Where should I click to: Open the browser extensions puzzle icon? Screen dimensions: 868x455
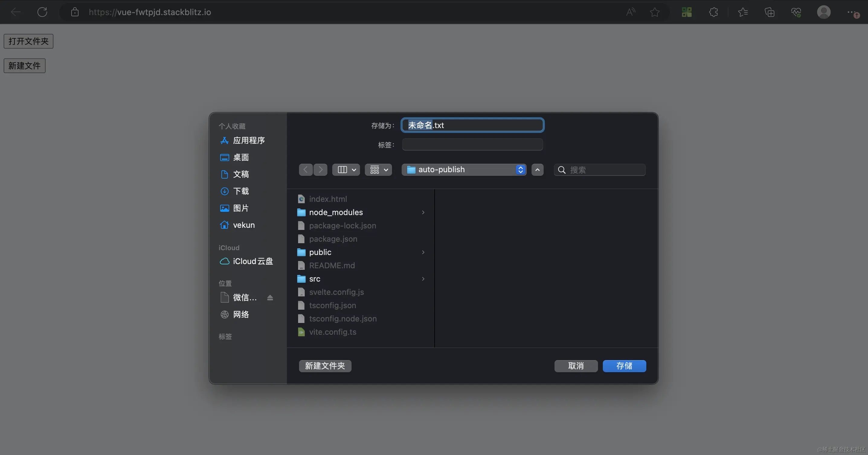click(713, 12)
